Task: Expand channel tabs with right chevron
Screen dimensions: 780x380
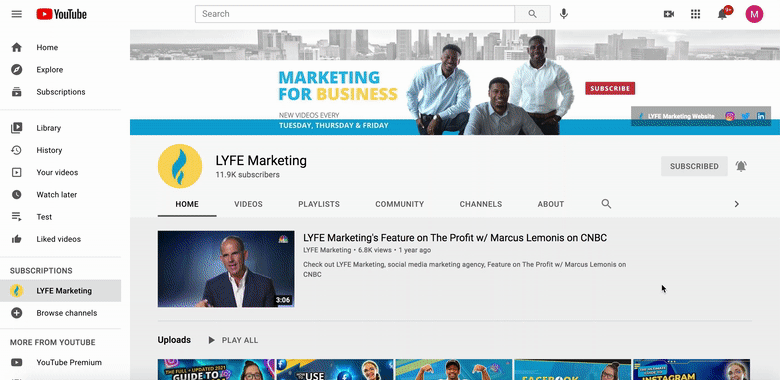Action: (x=737, y=204)
